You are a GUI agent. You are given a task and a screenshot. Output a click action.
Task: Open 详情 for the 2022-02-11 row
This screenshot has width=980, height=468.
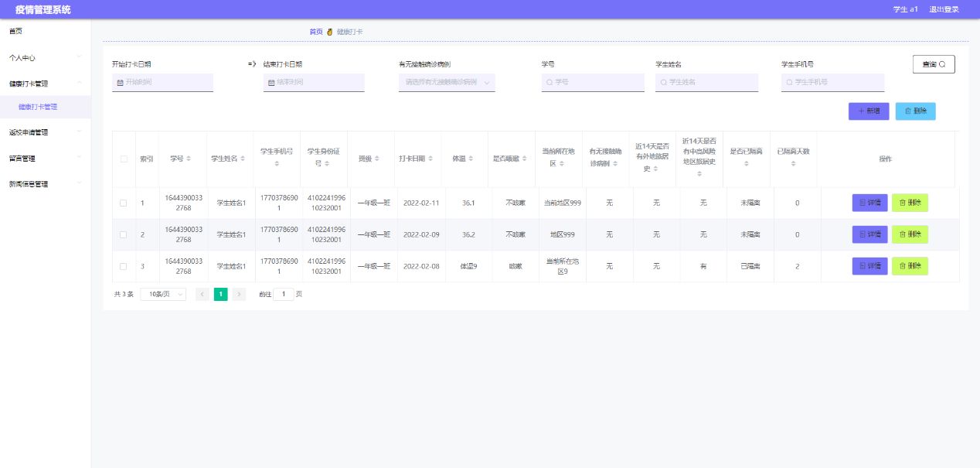[x=869, y=203]
